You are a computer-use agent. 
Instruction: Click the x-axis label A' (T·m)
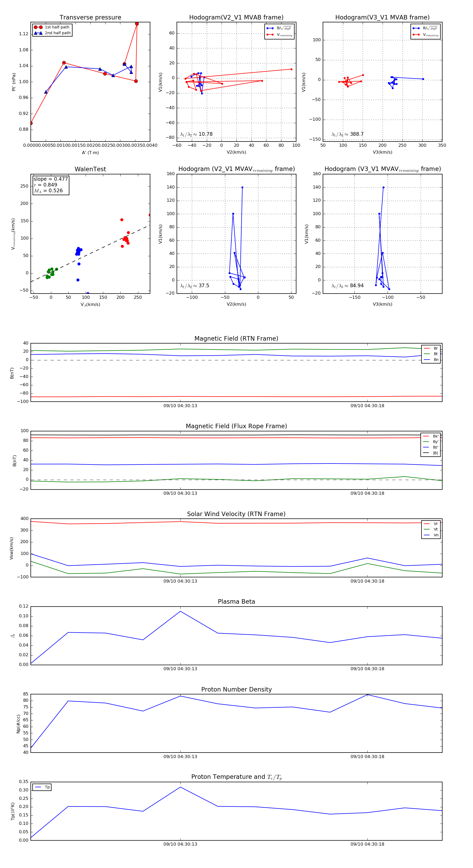(x=90, y=153)
